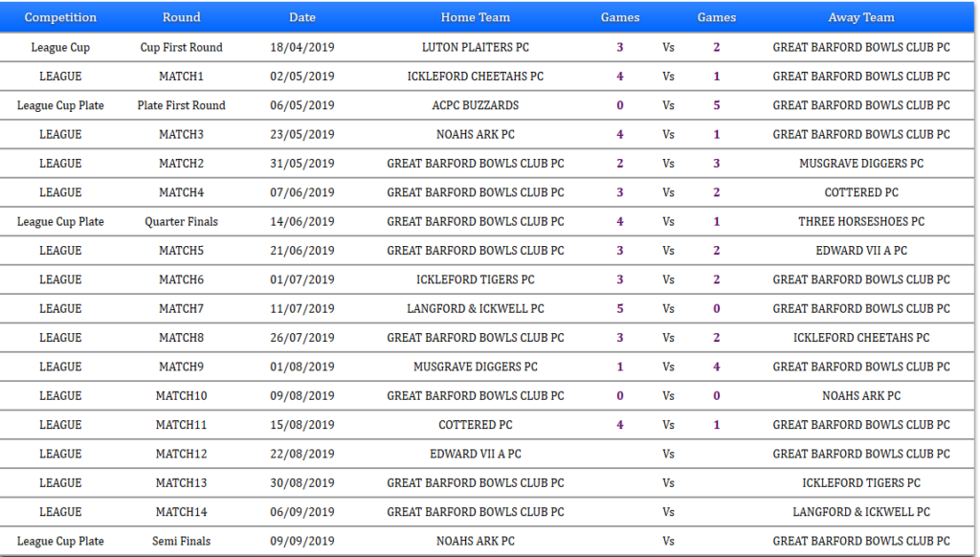Click date 18/04/2019
This screenshot has width=980, height=557.
coord(301,48)
